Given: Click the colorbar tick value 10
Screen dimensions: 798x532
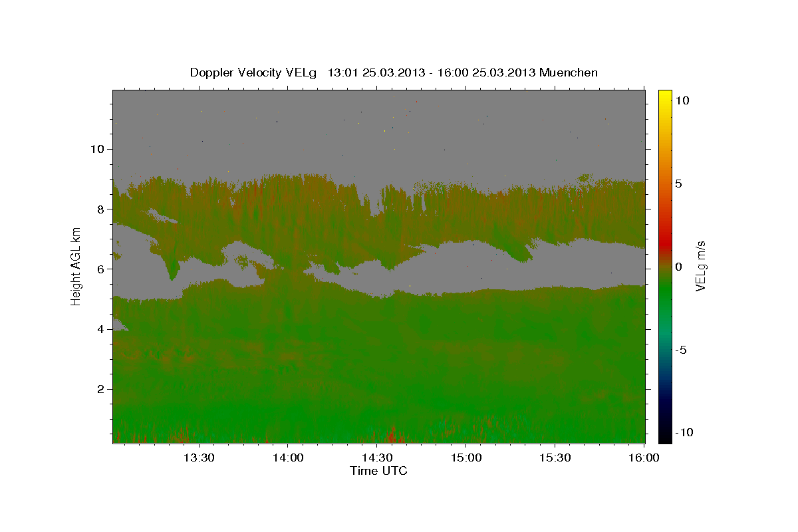Looking at the screenshot, I should coord(682,100).
